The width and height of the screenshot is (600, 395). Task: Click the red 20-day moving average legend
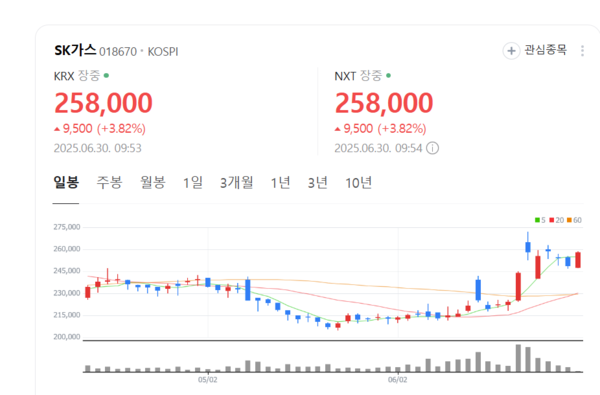[x=556, y=220]
